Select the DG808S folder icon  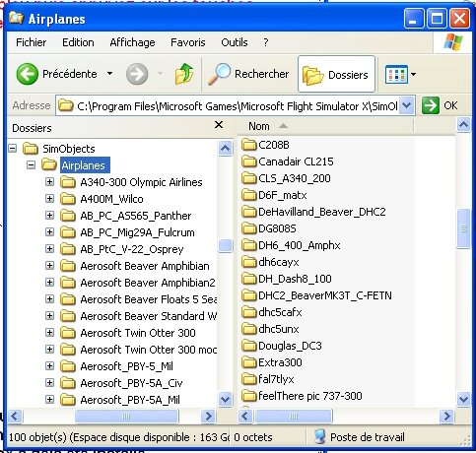248,228
